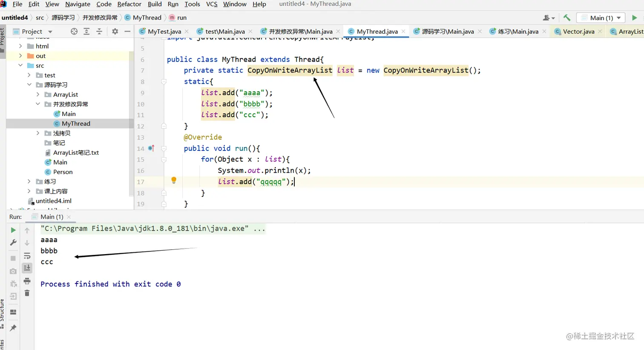Viewport: 644px width, 350px height.
Task: Open run configuration wrench icon
Action: point(13,243)
